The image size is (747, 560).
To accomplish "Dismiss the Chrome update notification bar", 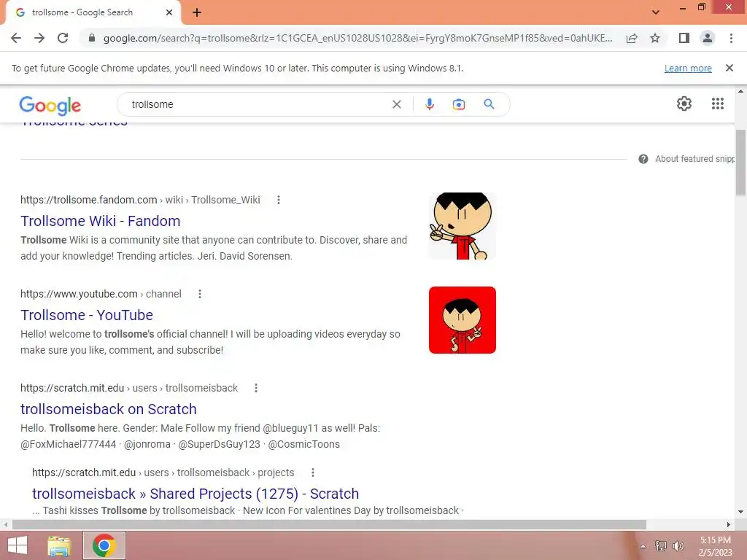I will 729,68.
